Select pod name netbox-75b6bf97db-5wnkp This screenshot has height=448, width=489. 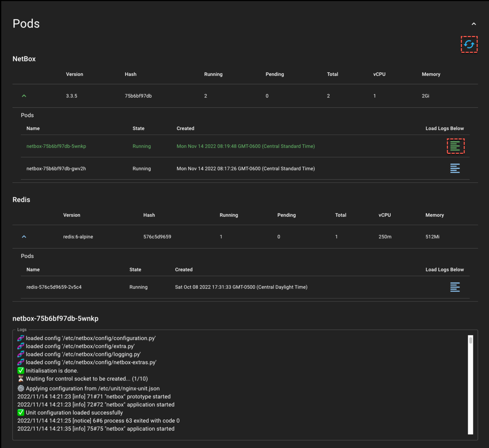(56, 146)
